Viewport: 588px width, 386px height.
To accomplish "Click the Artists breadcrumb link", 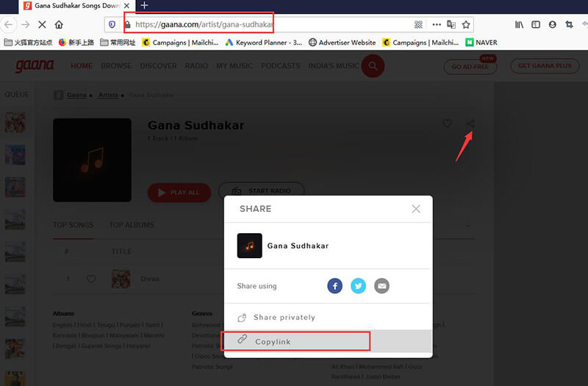I will [x=108, y=95].
